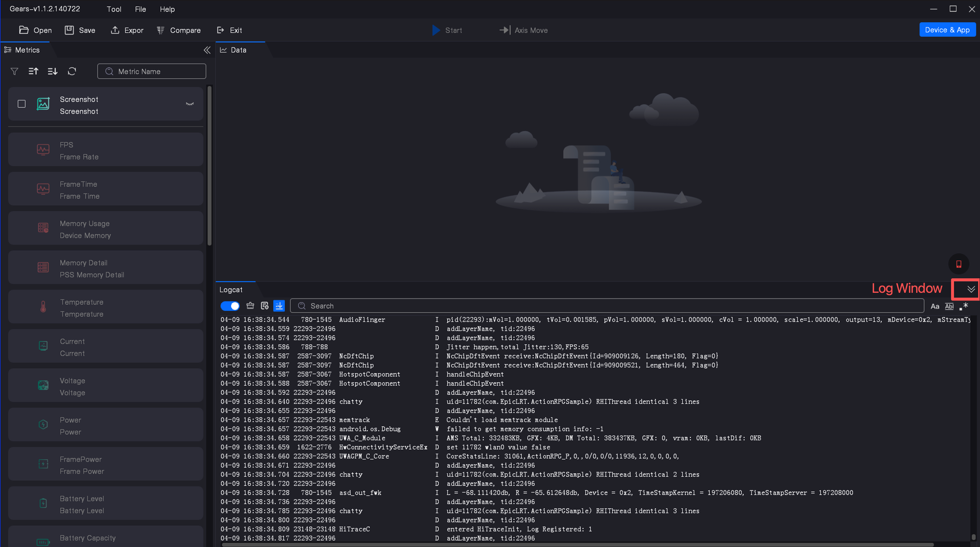The width and height of the screenshot is (980, 547).
Task: Click the red device phone floating button
Action: (959, 264)
